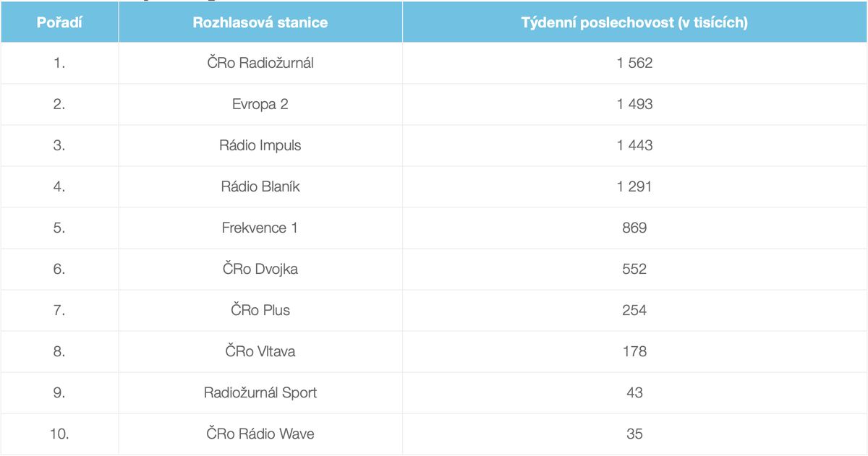Select the Evropa 2 station cell
Viewport: 868px width, 456px height.
pyautogui.click(x=260, y=104)
